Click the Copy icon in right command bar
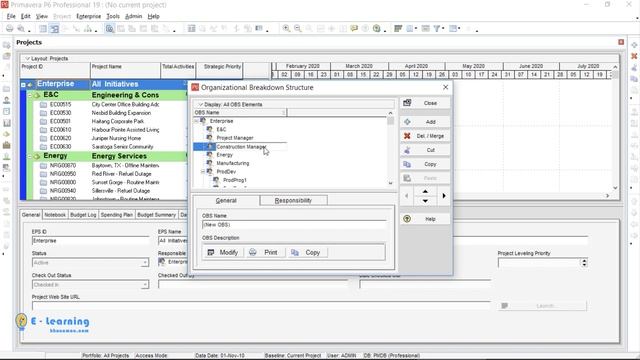The image size is (640, 360). coord(634,79)
